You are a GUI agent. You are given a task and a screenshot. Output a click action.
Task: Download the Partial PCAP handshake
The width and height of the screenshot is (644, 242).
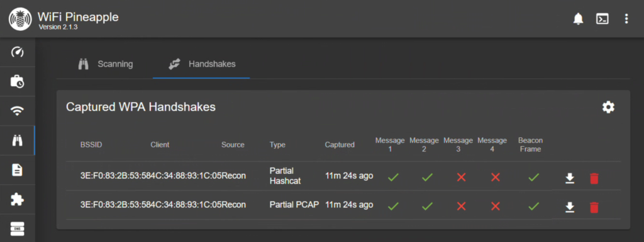[x=569, y=207]
